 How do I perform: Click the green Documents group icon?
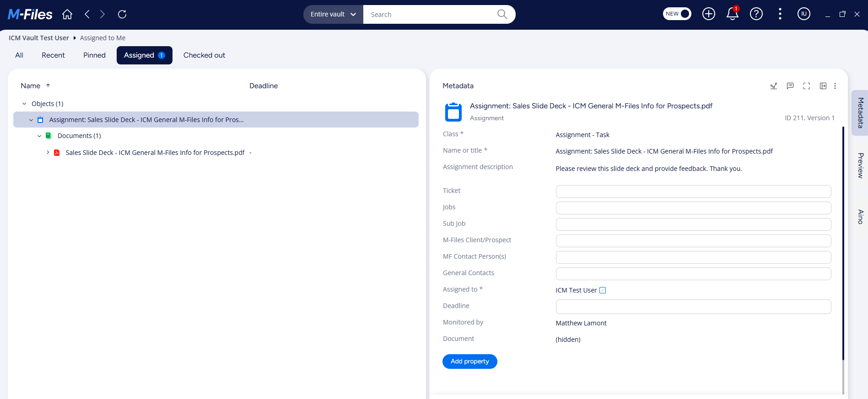pos(49,136)
